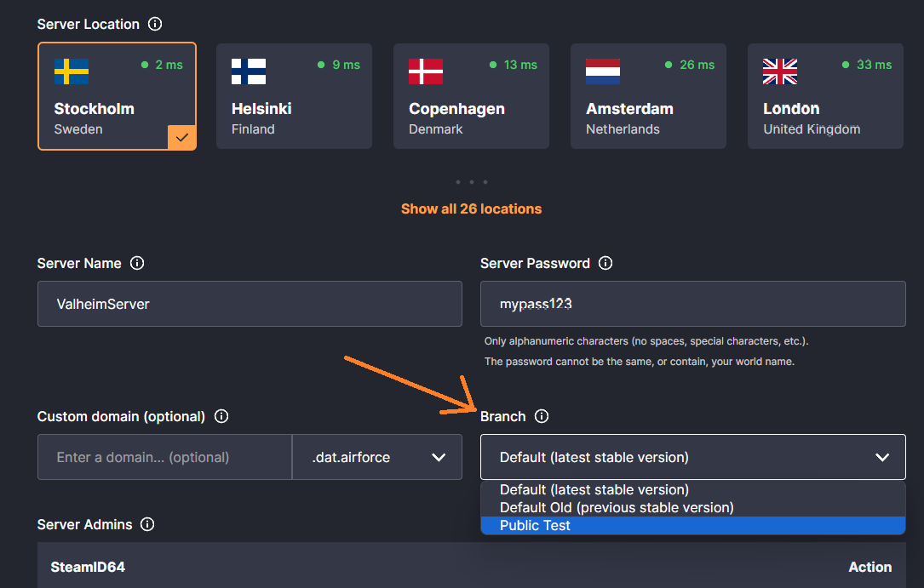Click the info icon beside Server Location
Viewport: 924px width, 588px height.
155,25
